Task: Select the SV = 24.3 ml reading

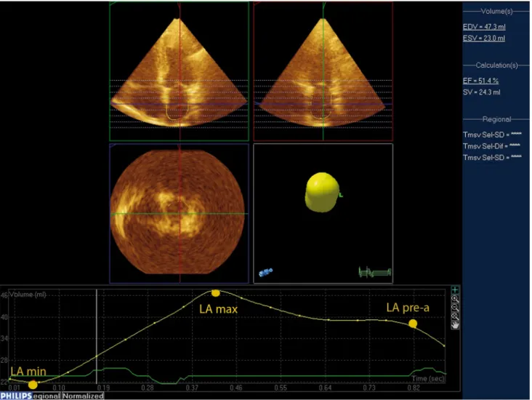Action: (x=481, y=92)
